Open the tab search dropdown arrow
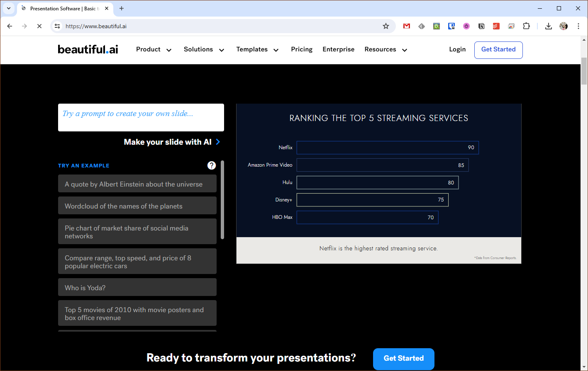 8,8
